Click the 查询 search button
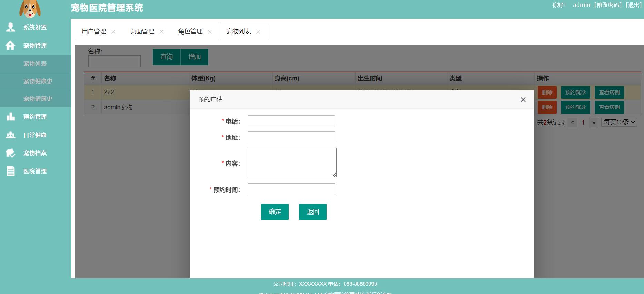The width and height of the screenshot is (644, 294). coord(167,57)
